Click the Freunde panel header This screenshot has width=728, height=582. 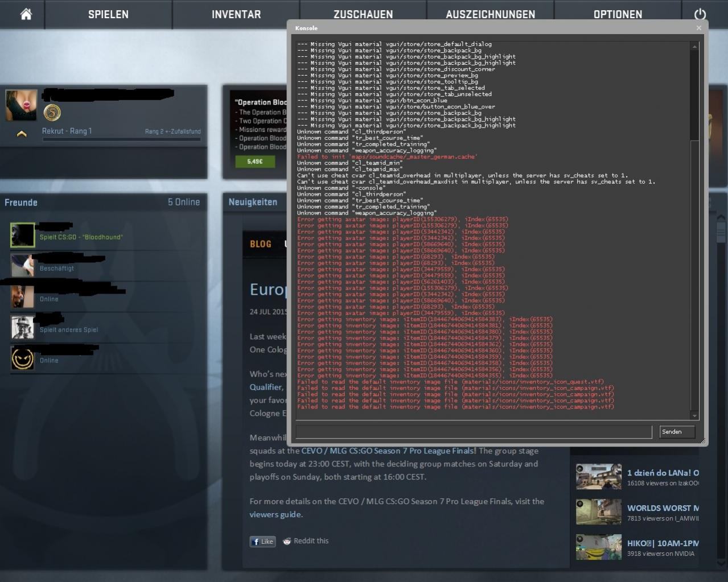coord(21,203)
